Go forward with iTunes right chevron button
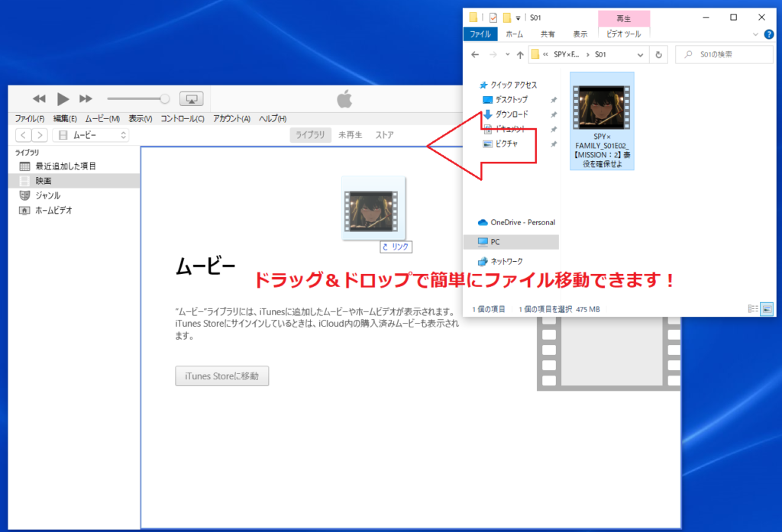782x532 pixels. (40, 135)
